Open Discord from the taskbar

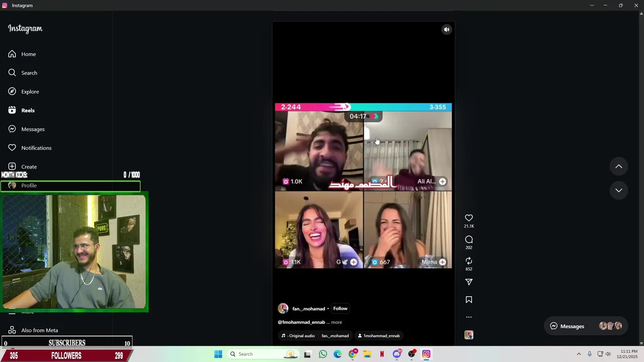[397, 354]
